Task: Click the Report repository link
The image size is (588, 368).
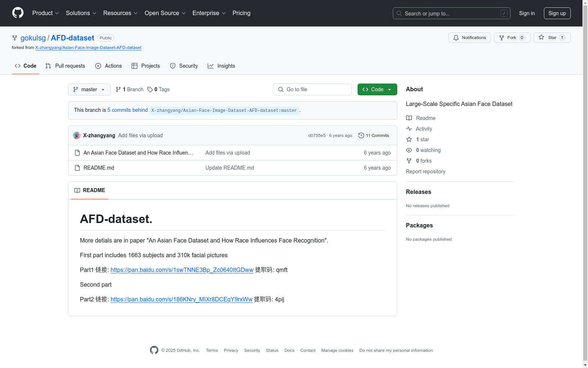Action: 426,171
